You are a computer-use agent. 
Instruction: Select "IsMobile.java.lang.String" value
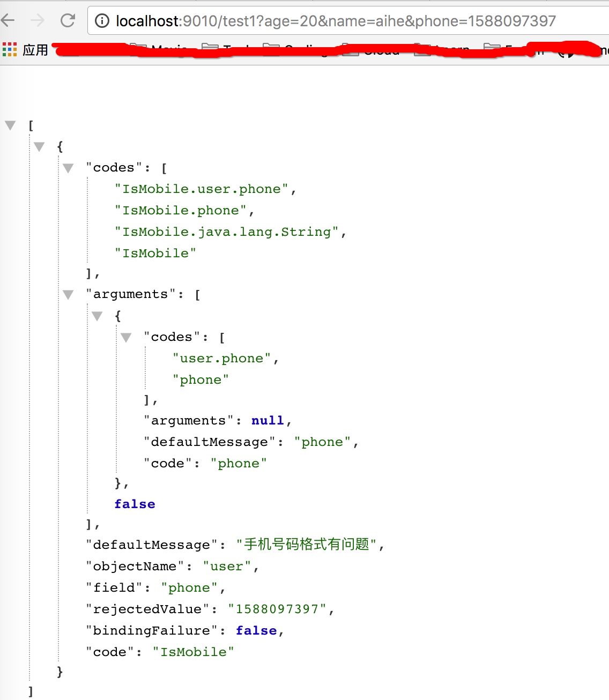click(227, 232)
